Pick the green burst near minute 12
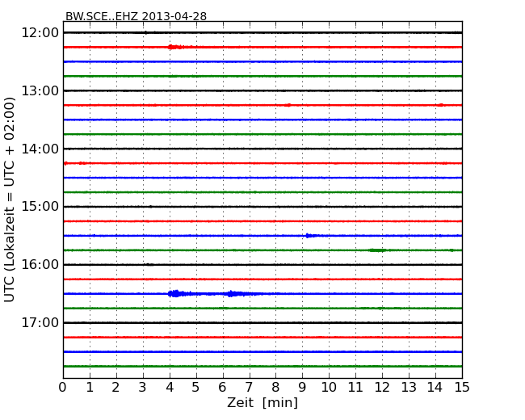This screenshot has width=525, height=420. 377,250
